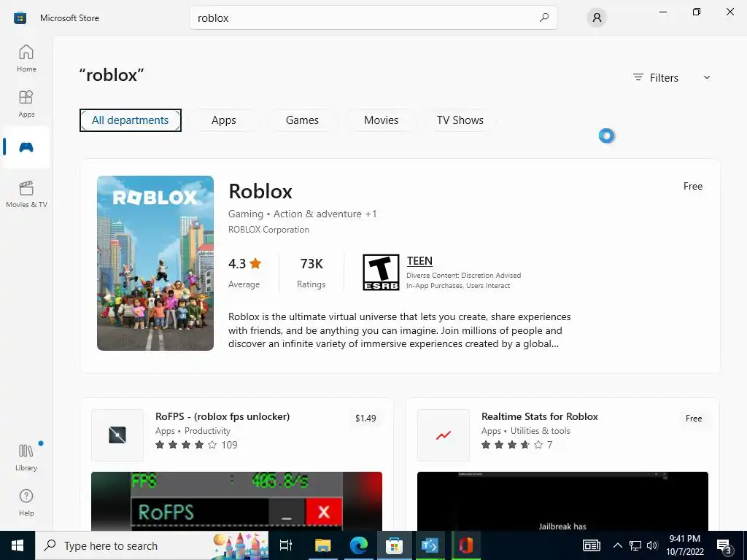Click the Roblox description paragraph
The width and height of the screenshot is (747, 560).
[x=399, y=330]
